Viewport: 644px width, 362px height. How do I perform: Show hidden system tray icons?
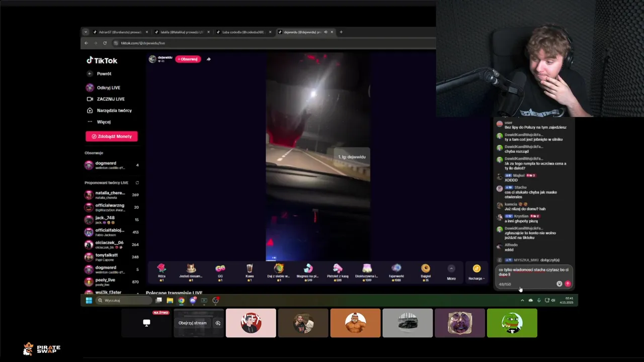[522, 301]
